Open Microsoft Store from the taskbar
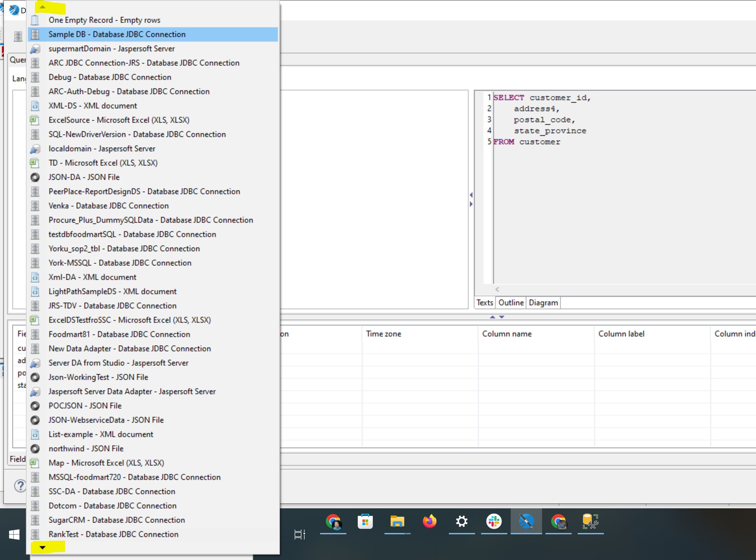 coord(365,521)
